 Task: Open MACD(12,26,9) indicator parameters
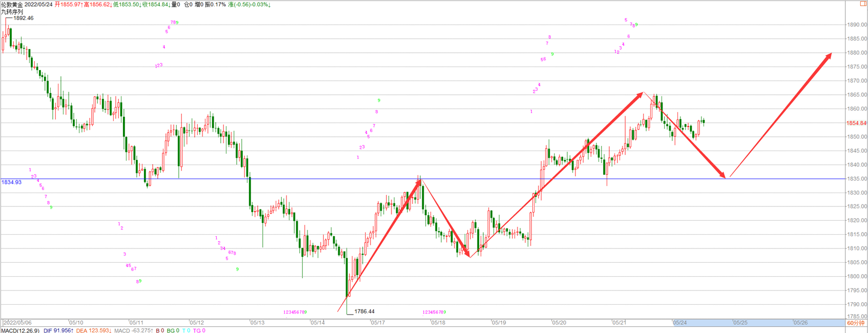click(20, 330)
